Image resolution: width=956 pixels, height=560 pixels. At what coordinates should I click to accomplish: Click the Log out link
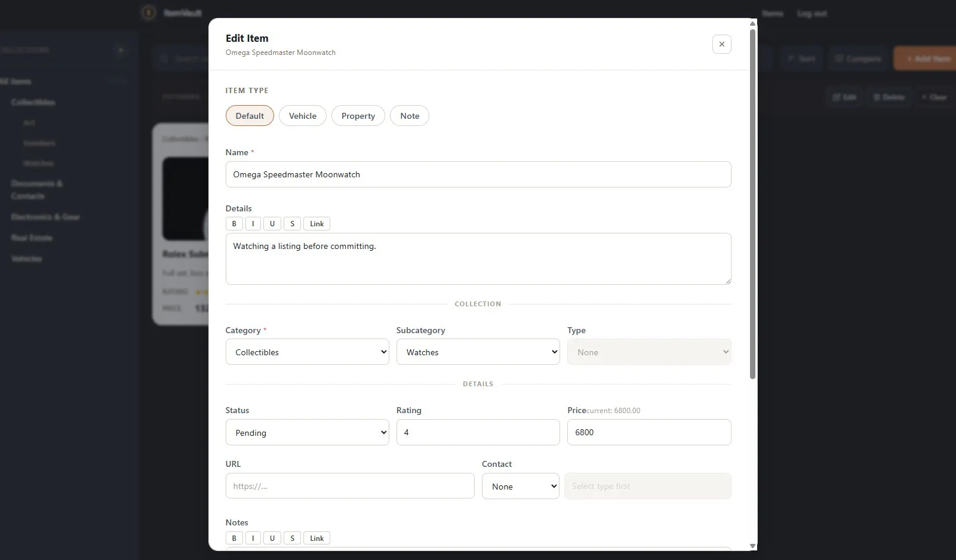pos(812,13)
